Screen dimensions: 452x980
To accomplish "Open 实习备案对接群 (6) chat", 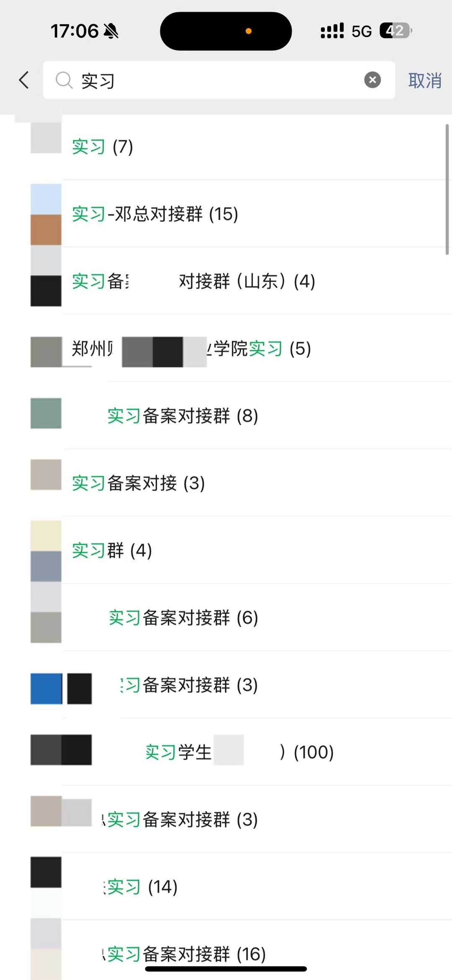I will click(226, 618).
